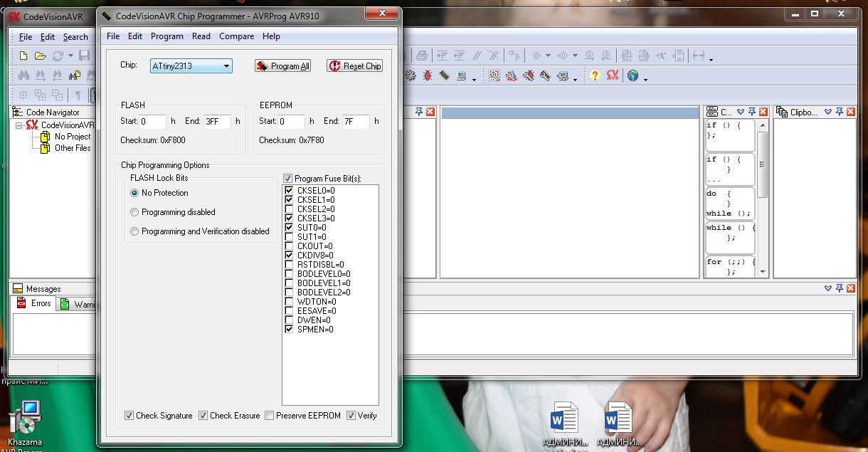Click the red bug debugger icon
Image resolution: width=868 pixels, height=452 pixels.
coord(428,75)
